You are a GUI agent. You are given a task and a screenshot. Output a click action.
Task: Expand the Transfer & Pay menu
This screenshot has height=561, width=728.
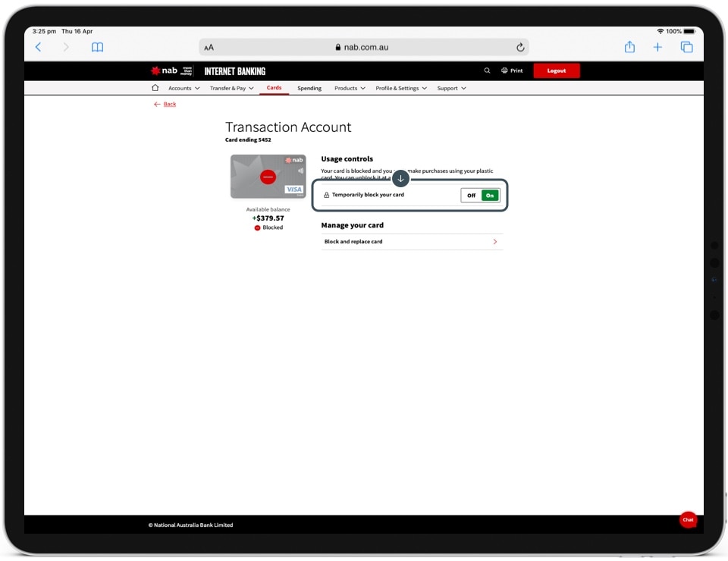point(231,88)
